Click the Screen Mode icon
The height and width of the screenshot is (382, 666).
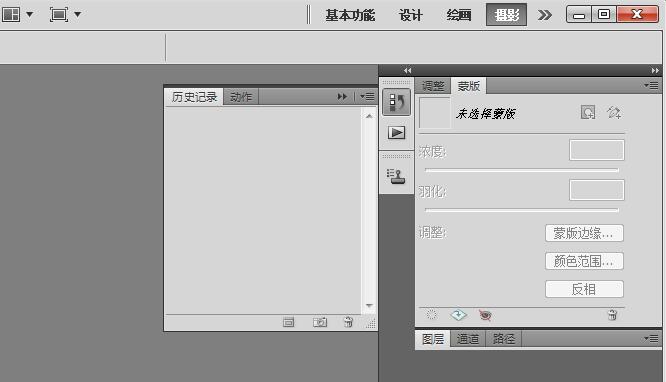(x=59, y=14)
